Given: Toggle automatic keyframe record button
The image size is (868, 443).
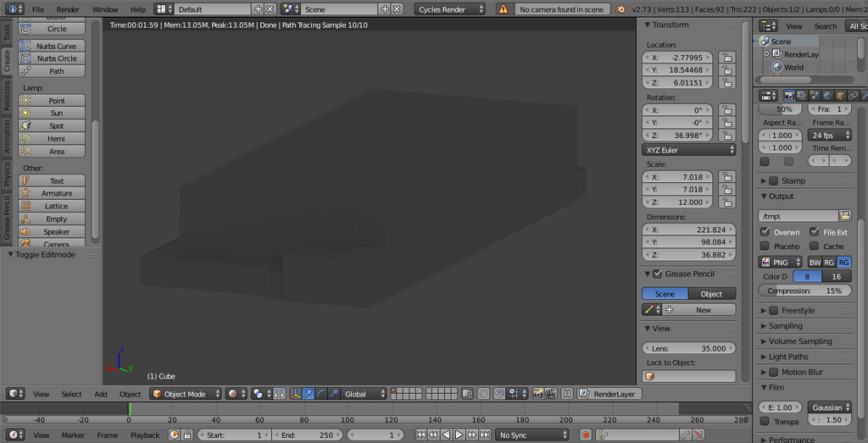Looking at the screenshot, I should pyautogui.click(x=586, y=435).
